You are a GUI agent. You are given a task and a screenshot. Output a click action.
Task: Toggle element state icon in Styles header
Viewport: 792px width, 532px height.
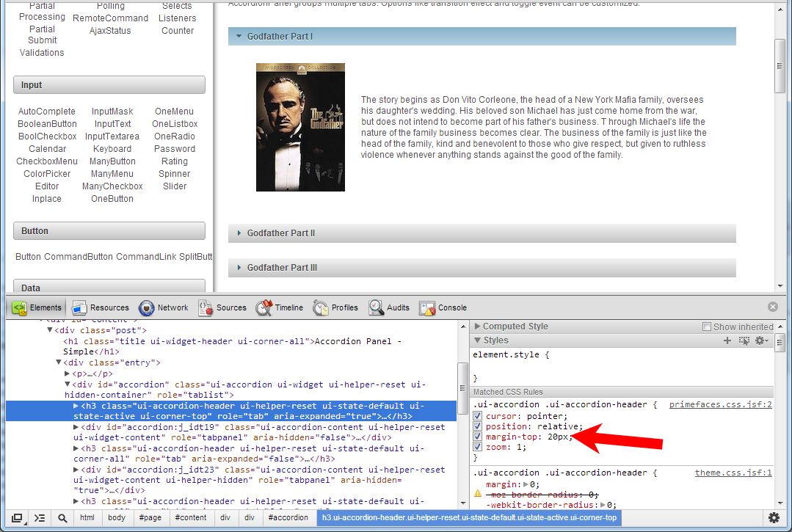(744, 340)
